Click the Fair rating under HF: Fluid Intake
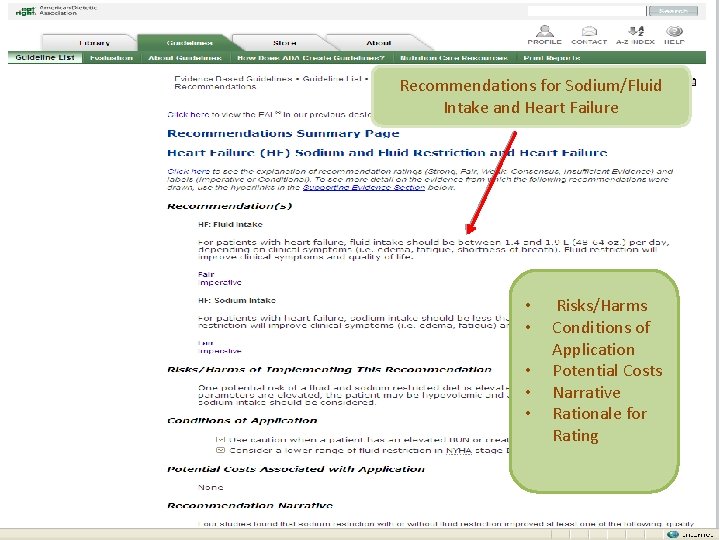The image size is (720, 540). (x=206, y=274)
